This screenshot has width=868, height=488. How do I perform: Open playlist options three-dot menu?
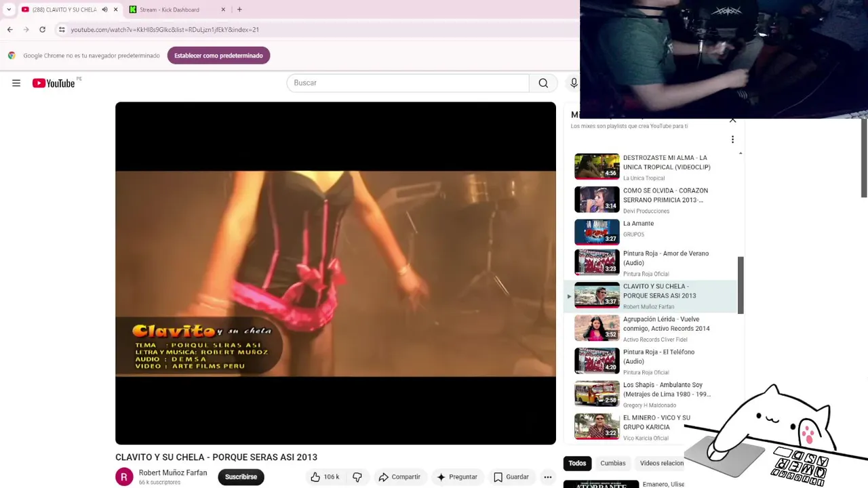click(732, 140)
